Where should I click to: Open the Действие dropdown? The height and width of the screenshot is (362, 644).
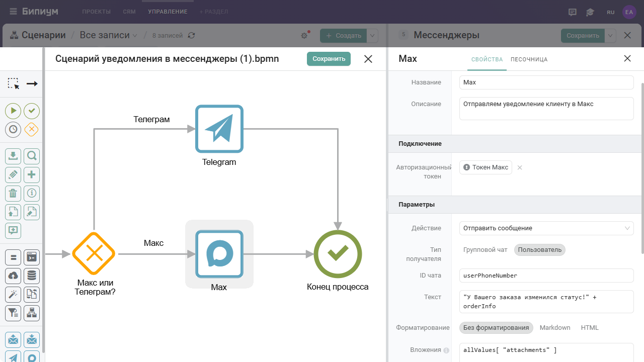(x=546, y=228)
